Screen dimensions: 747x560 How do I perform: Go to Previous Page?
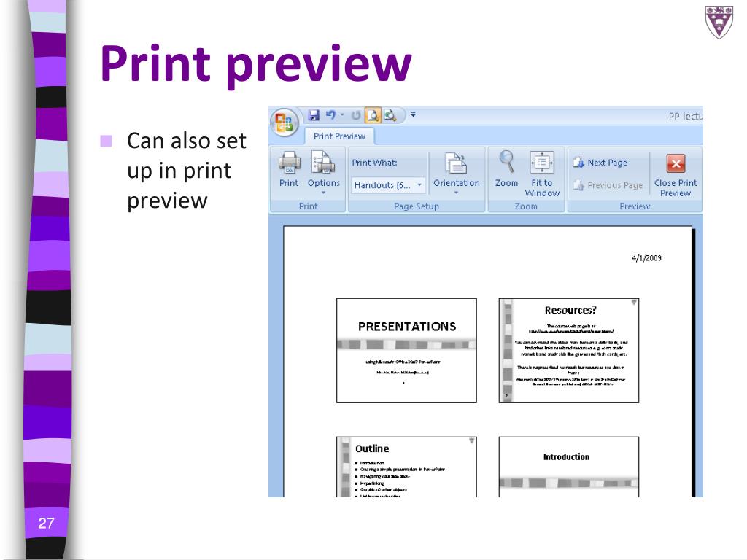click(608, 184)
